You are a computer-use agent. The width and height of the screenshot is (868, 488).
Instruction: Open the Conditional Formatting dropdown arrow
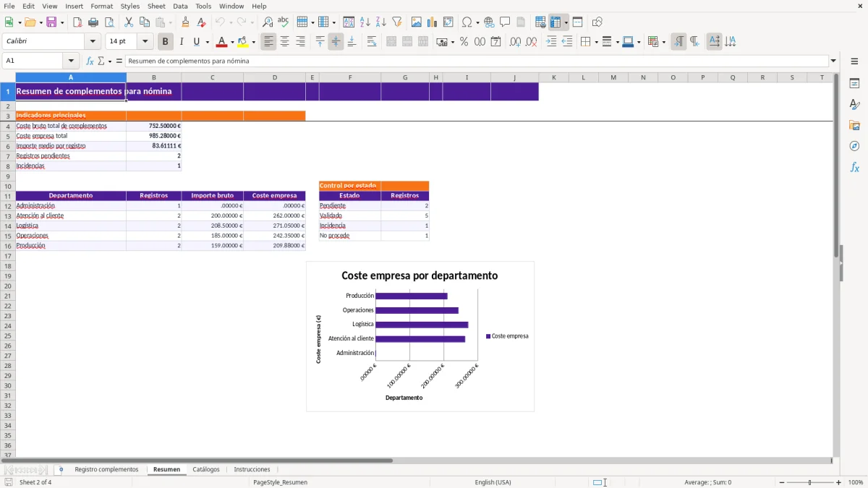click(663, 42)
